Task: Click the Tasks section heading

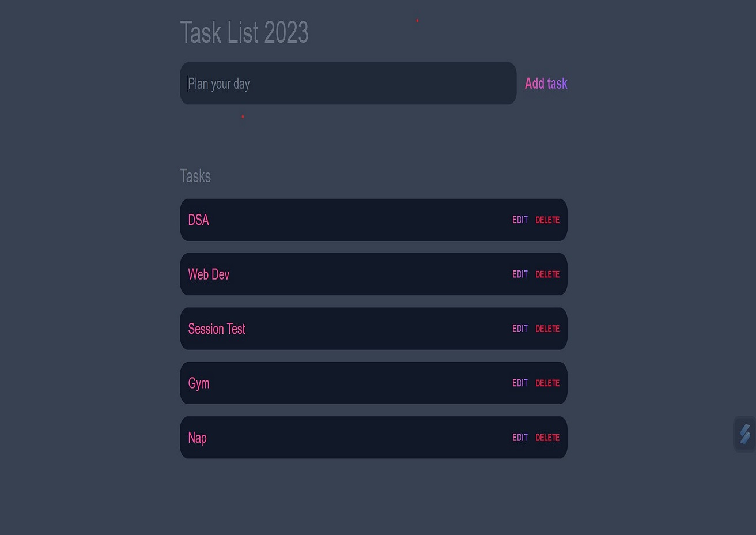Action: (x=195, y=176)
